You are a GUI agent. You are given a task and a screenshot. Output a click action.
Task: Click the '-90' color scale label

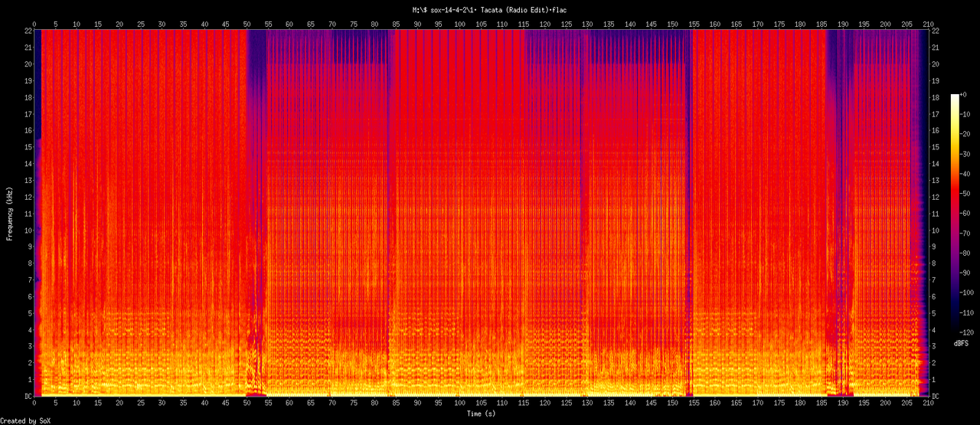[x=965, y=273]
